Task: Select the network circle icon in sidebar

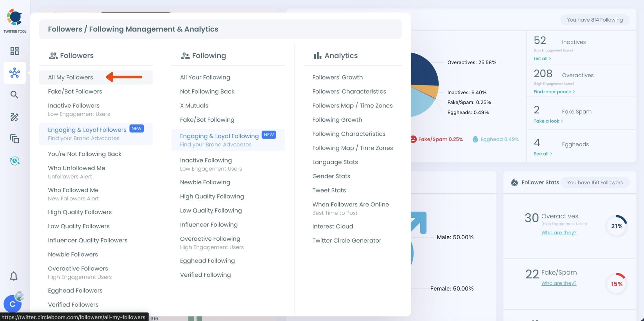Action: click(x=14, y=73)
